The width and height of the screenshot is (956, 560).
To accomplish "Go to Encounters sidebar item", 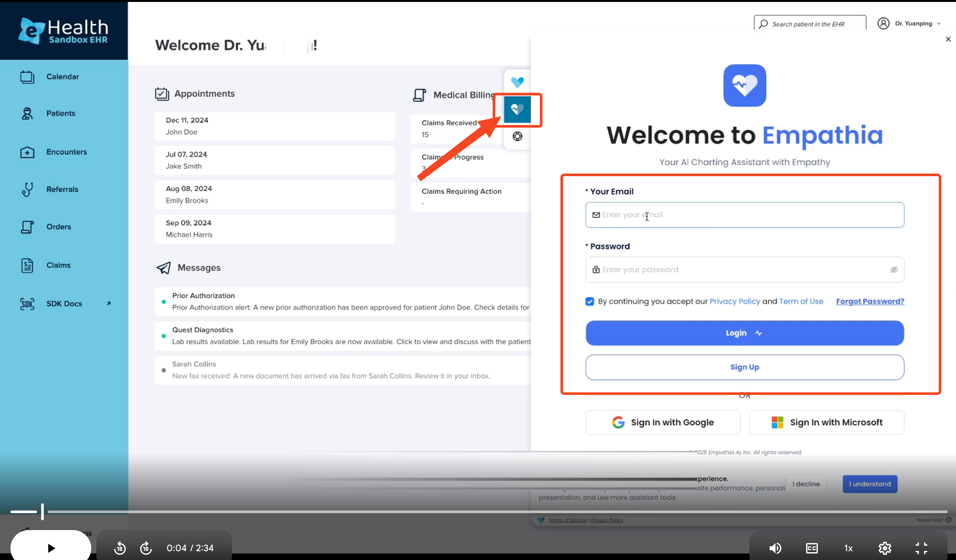I will point(66,152).
